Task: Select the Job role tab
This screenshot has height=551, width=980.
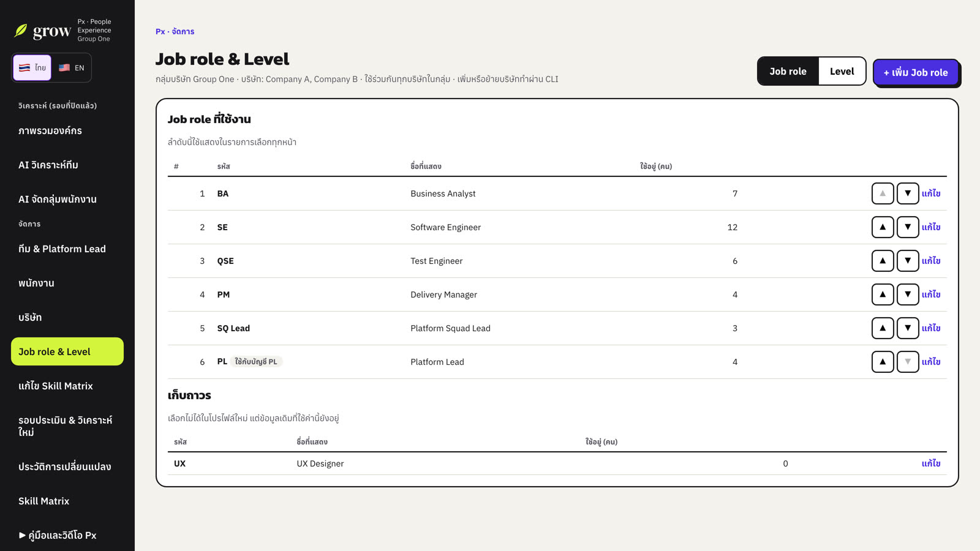Action: coord(788,71)
